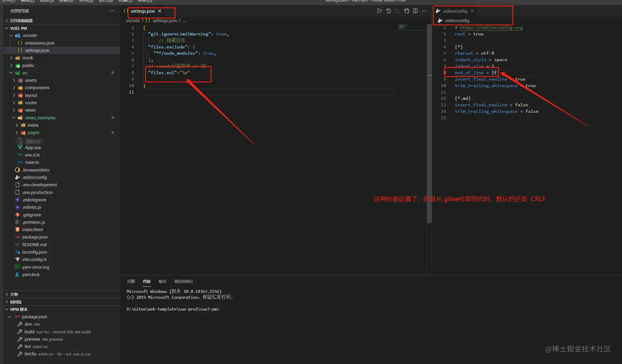Click the ESLint icon beside .eslintignore

point(17,200)
